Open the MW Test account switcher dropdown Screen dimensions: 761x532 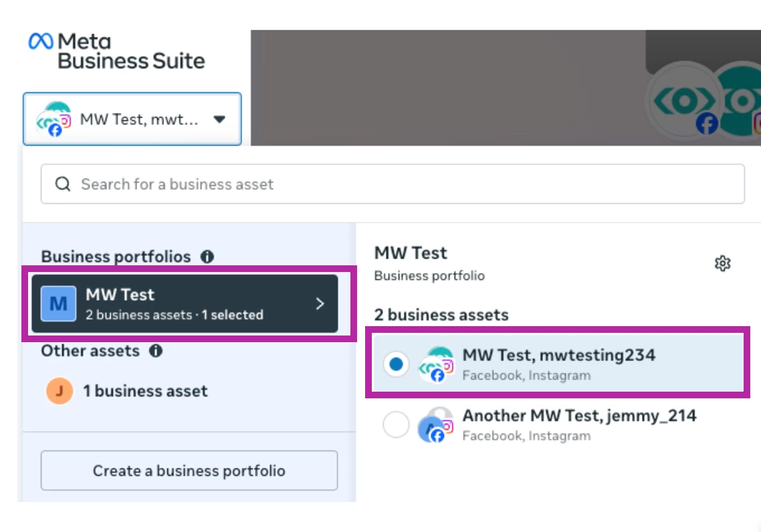(x=132, y=119)
